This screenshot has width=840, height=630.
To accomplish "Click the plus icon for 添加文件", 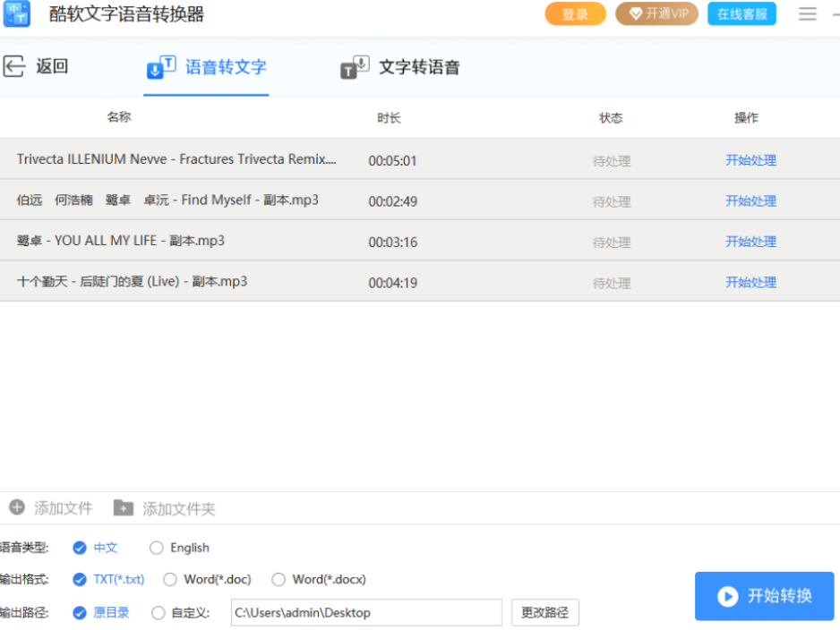I will [x=17, y=507].
